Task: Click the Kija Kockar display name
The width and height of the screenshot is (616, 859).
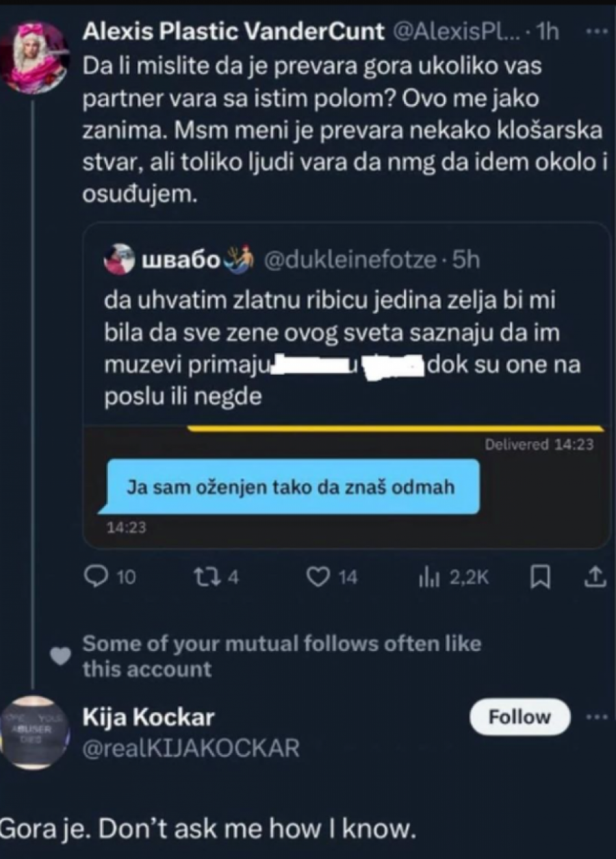Action: coord(148,717)
